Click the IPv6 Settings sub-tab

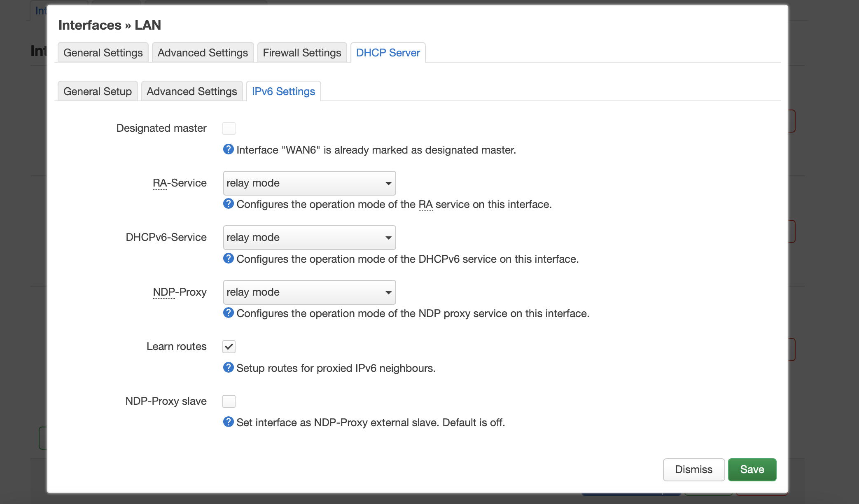(283, 91)
